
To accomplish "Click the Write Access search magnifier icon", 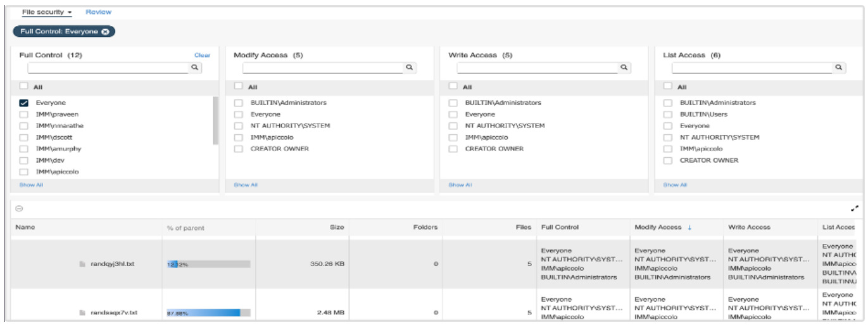I will point(624,67).
